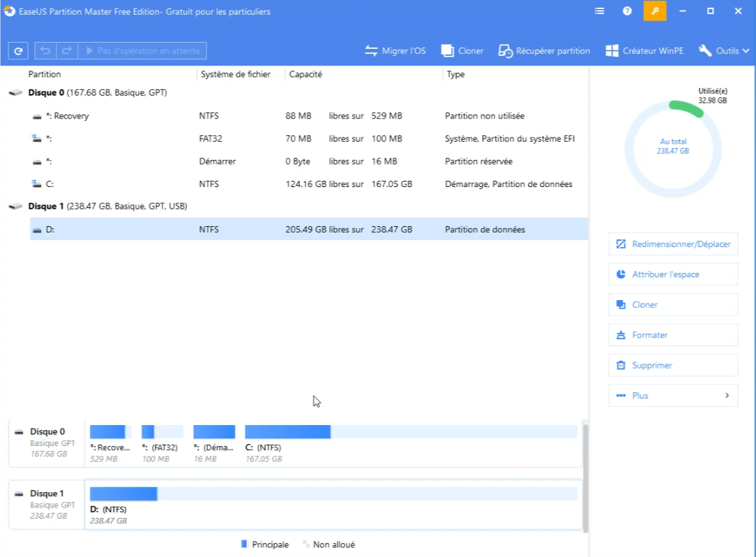Collapse the Disque 0 partition list
Viewport: 756px width, 557px height.
14,92
